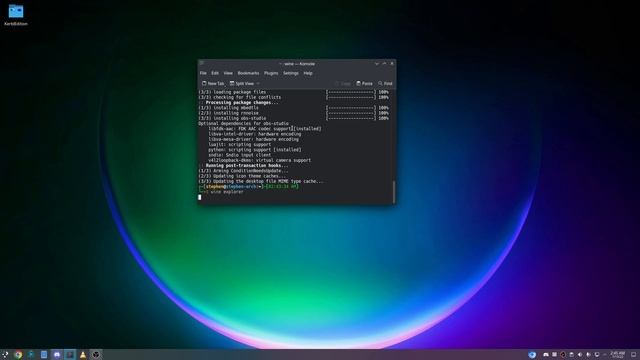
Task: Open the Edit menu in Konsole
Action: [215, 73]
